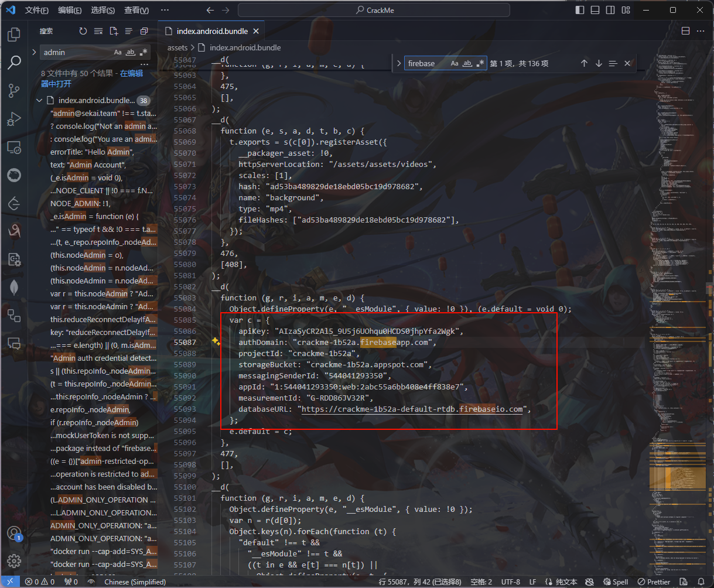
Task: Select the index.android.bundle editor tab
Action: (x=211, y=31)
